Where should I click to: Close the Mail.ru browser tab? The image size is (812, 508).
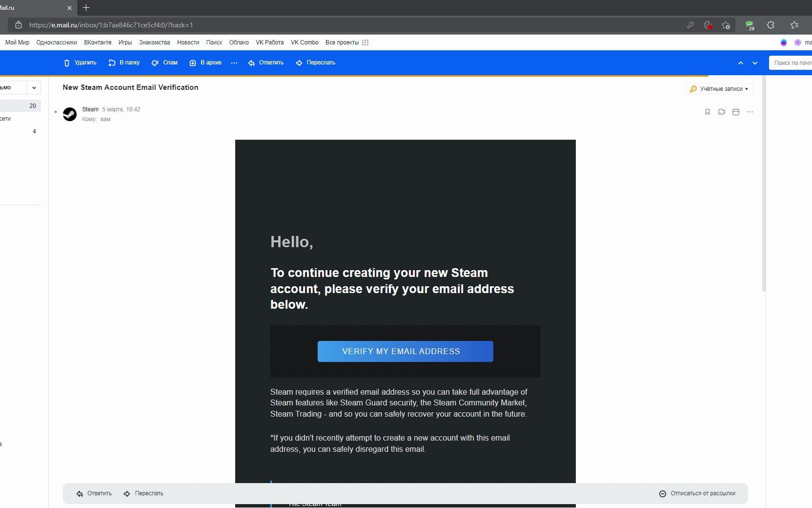[x=69, y=8]
